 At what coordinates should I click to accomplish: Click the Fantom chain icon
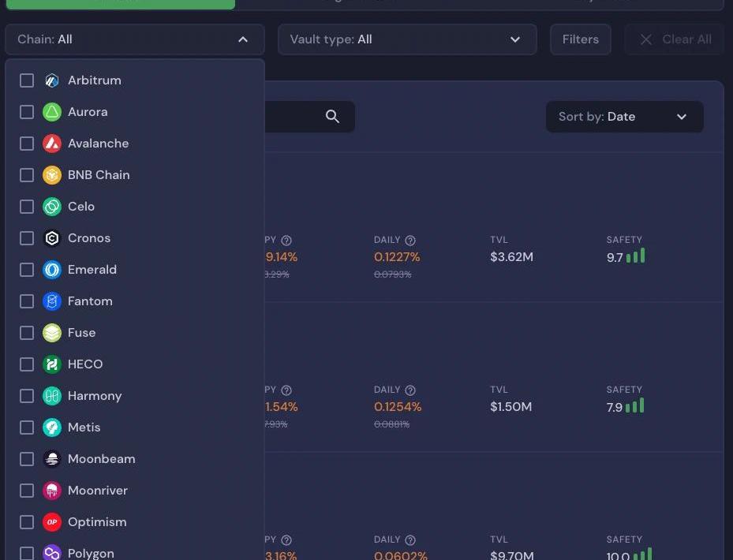pyautogui.click(x=52, y=301)
